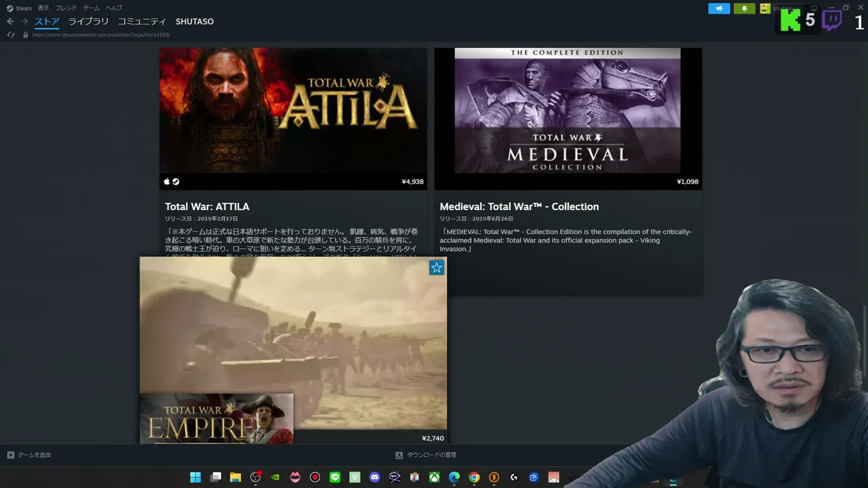This screenshot has height=488, width=868.
Task: Open Google Chrome from the taskbar
Action: pos(474,477)
